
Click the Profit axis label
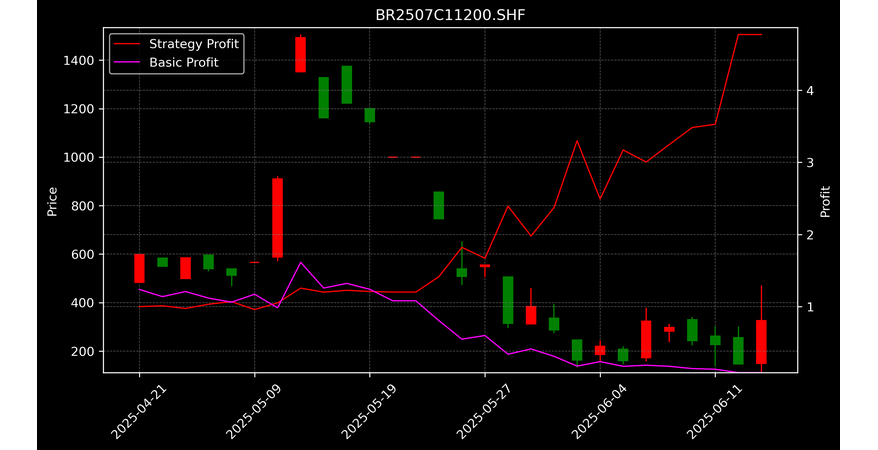[825, 201]
